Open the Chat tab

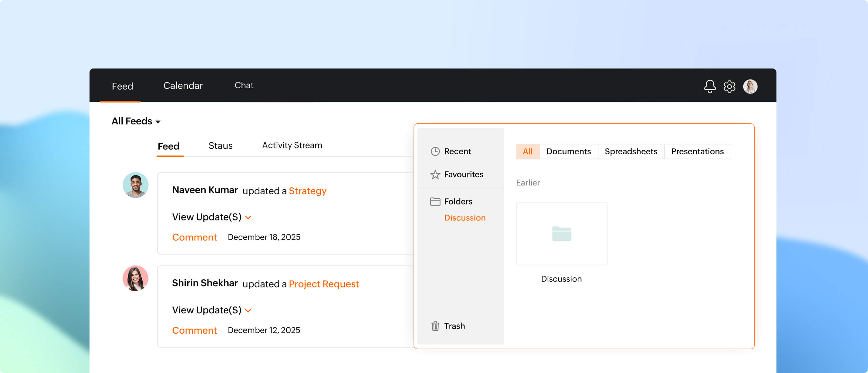point(244,85)
